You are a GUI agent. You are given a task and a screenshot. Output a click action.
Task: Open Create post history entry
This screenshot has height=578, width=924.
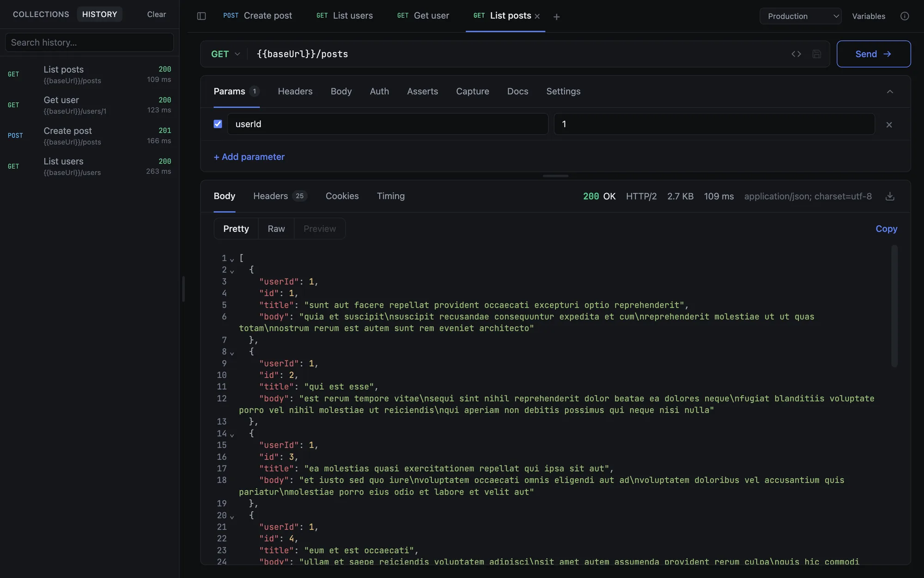[90, 136]
